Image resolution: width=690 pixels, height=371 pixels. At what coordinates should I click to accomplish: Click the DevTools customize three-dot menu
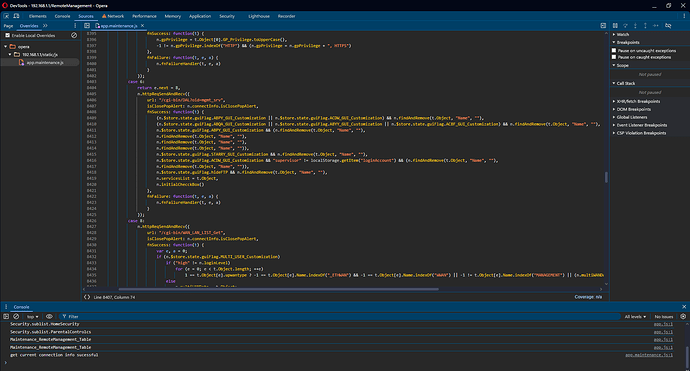(684, 16)
